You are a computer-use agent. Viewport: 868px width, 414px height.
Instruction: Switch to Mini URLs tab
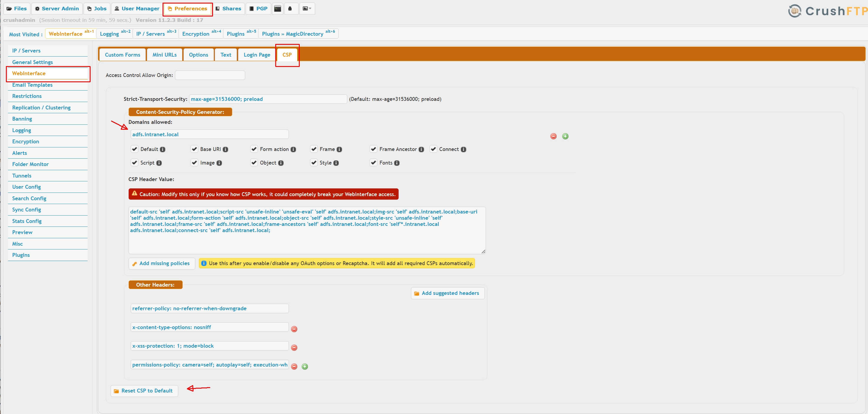point(164,55)
